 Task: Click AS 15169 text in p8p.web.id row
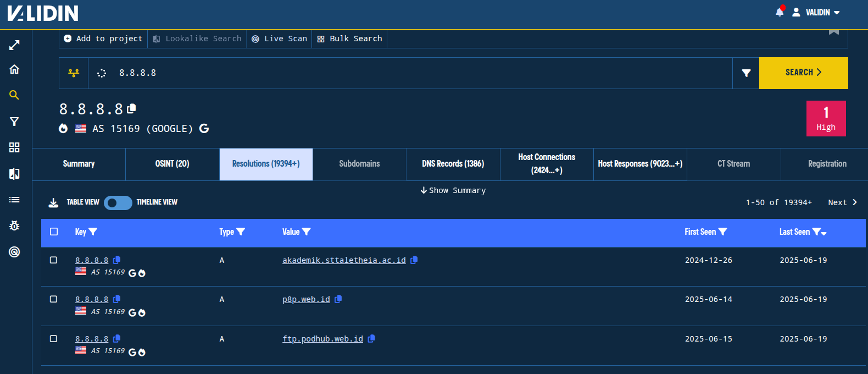click(x=108, y=311)
